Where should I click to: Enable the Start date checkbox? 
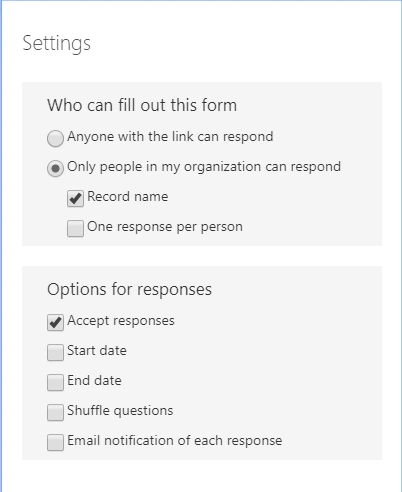[55, 353]
